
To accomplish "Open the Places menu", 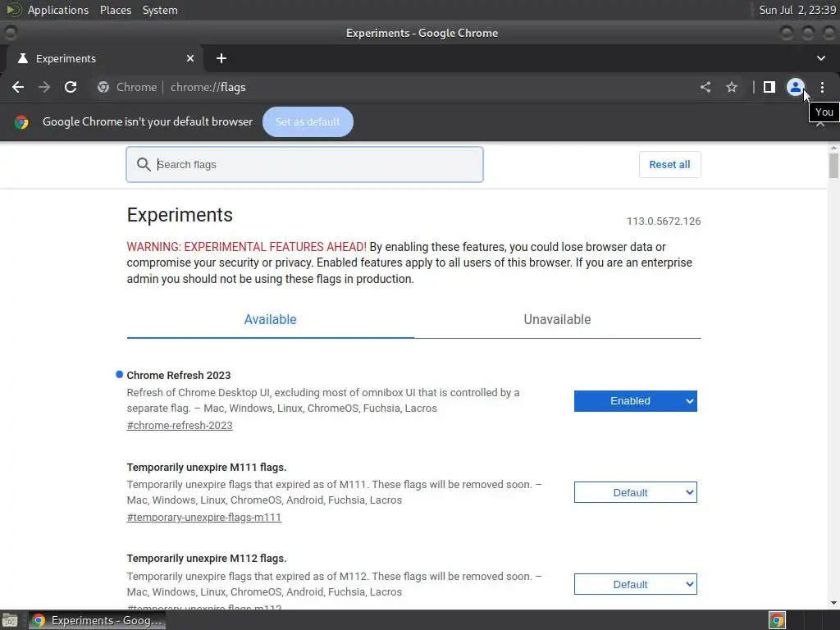I will 116,10.
